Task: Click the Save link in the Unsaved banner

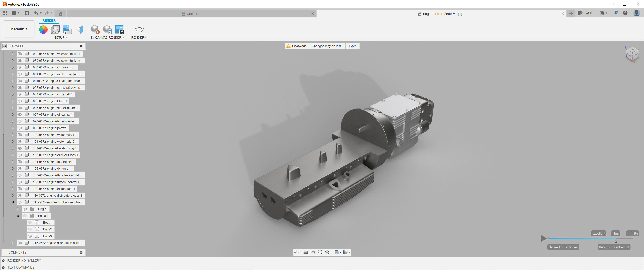Action: 353,46
